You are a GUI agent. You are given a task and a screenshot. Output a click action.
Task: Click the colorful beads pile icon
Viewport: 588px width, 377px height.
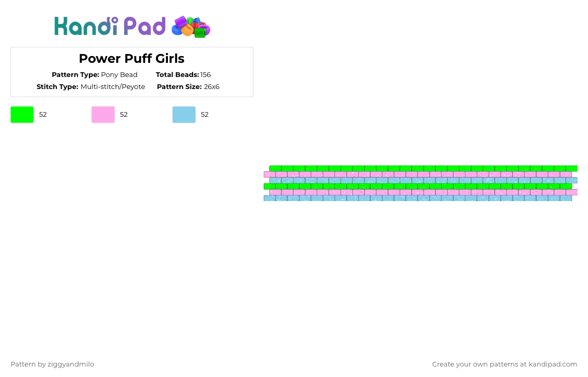pyautogui.click(x=191, y=27)
